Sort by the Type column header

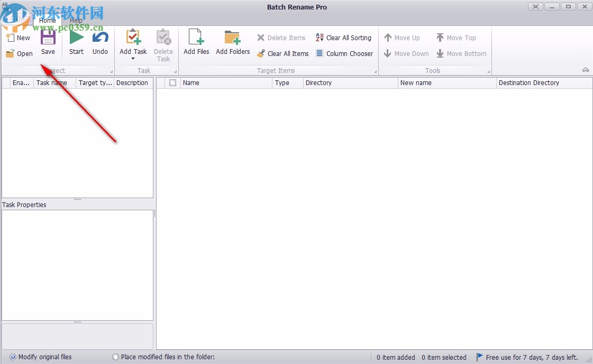288,83
